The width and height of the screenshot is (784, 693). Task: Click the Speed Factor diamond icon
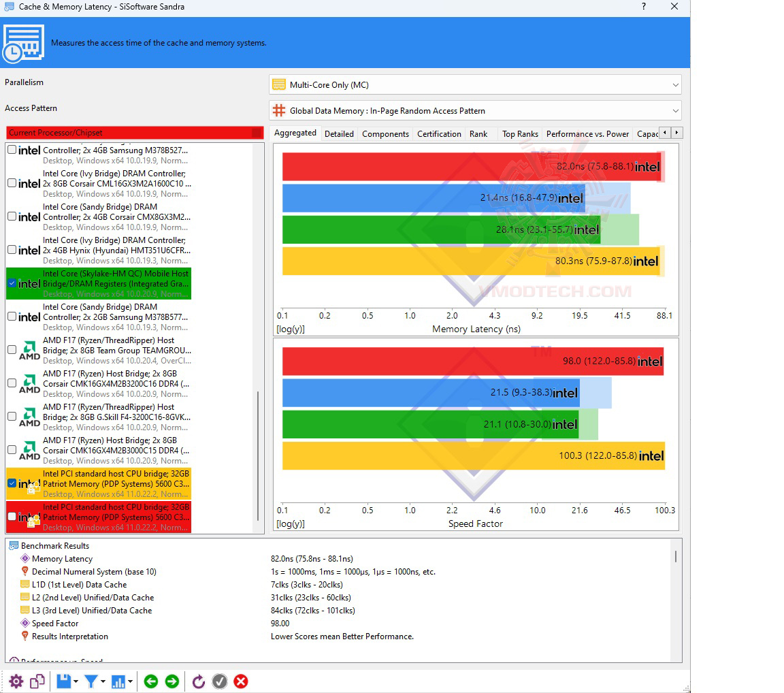click(x=25, y=622)
